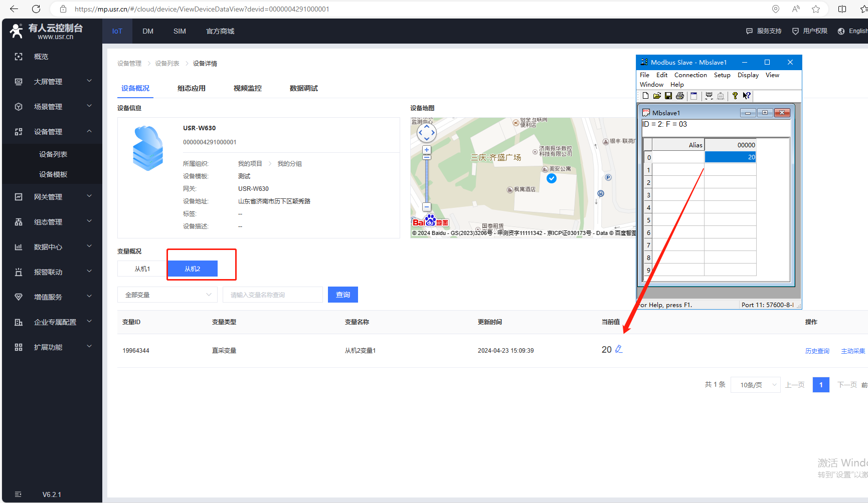This screenshot has height=503, width=868.
Task: Click the pencil edit icon beside value 20
Action: click(x=619, y=349)
